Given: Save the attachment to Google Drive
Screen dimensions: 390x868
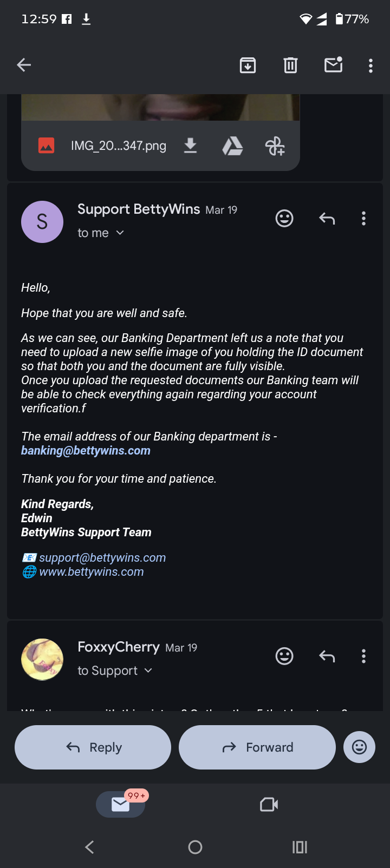Looking at the screenshot, I should tap(232, 146).
